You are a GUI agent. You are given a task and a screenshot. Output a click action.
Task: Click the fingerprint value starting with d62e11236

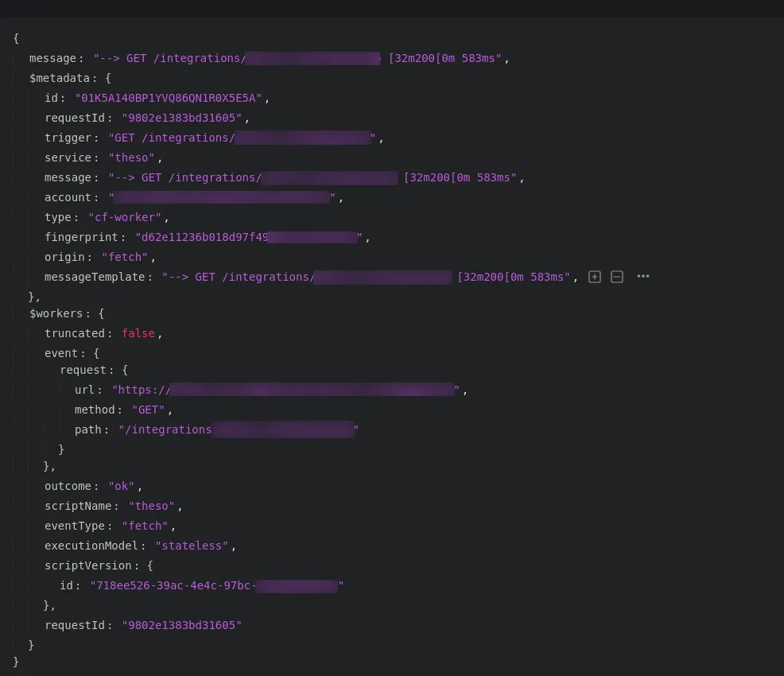click(x=248, y=237)
